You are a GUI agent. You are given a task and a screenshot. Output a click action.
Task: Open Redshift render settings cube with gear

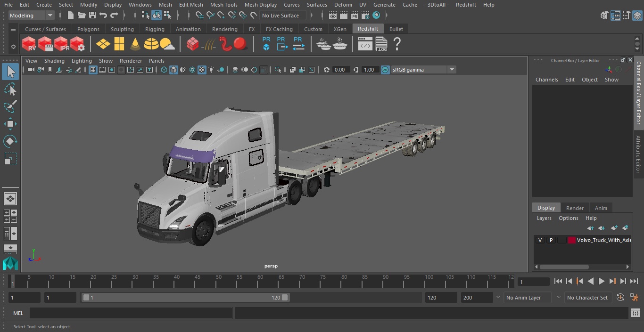click(77, 44)
